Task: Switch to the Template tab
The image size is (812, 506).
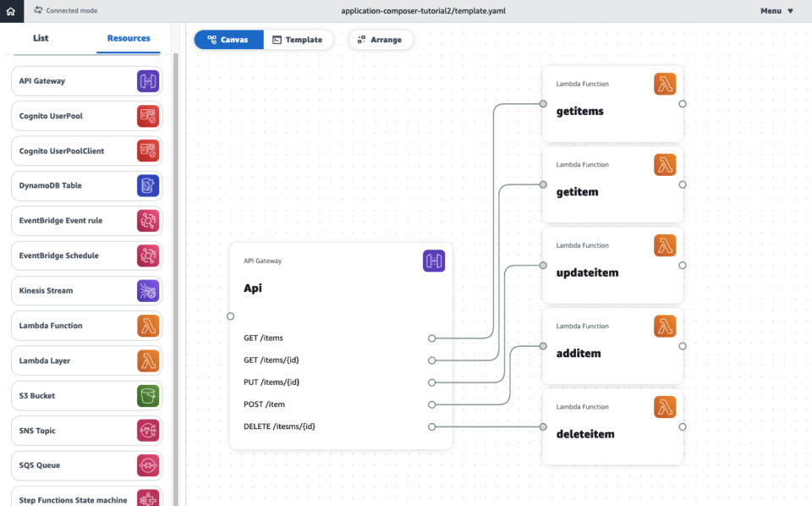Action: (299, 39)
